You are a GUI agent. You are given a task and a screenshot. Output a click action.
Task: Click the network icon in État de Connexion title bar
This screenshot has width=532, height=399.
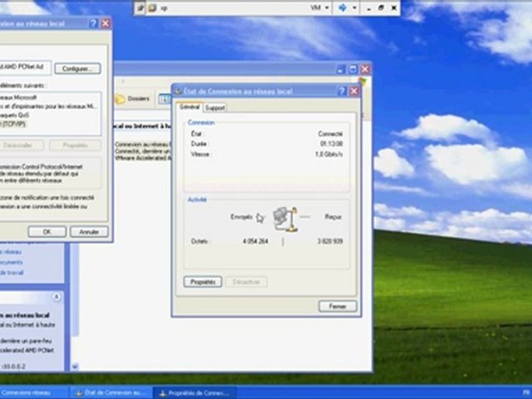point(178,91)
